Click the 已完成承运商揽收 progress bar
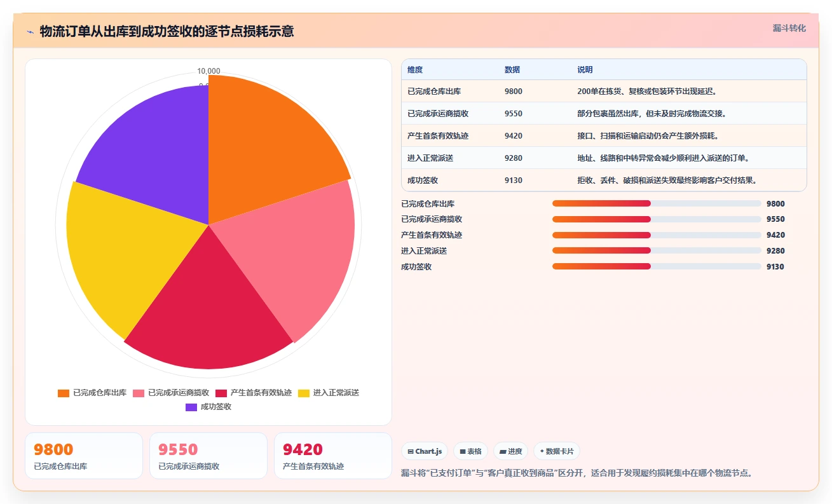832x504 pixels. pos(657,219)
